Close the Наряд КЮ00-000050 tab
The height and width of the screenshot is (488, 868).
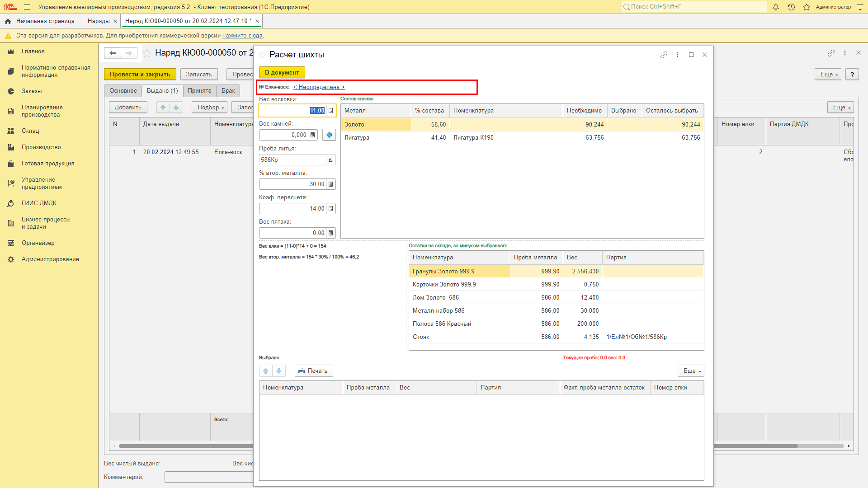[x=257, y=21]
